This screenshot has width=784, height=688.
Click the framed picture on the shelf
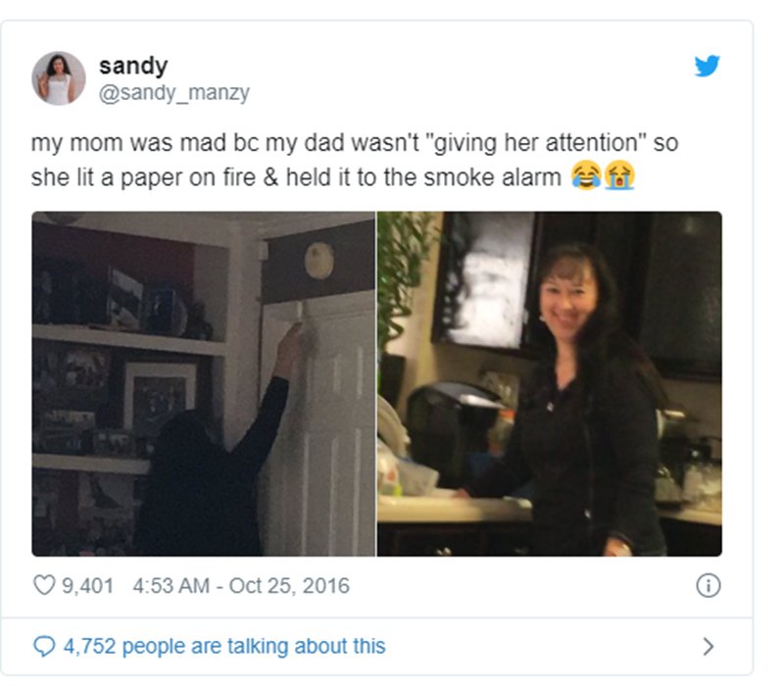point(160,395)
